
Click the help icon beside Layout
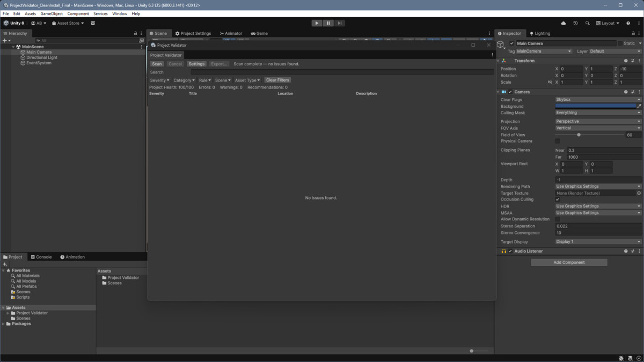click(x=628, y=23)
